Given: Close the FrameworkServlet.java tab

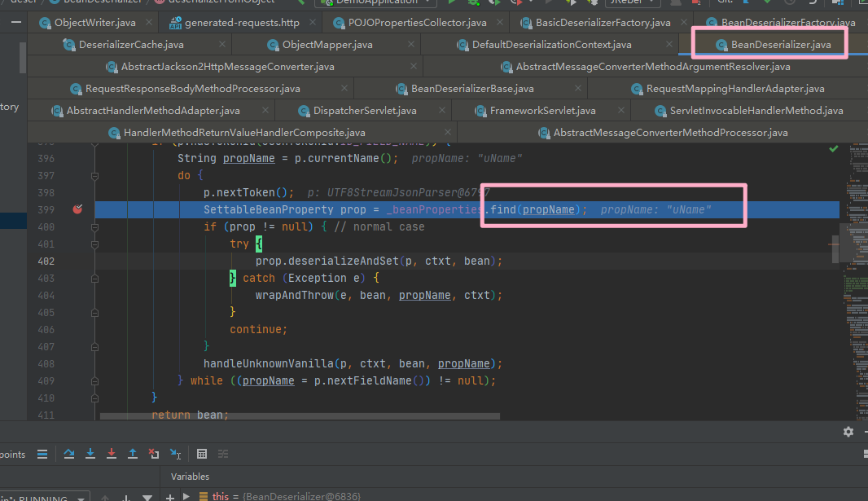Looking at the screenshot, I should [x=621, y=111].
